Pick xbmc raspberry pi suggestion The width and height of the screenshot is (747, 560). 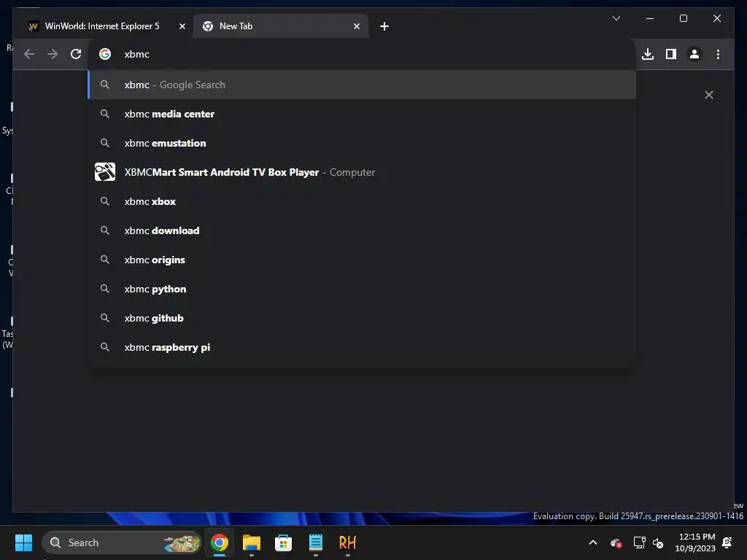tap(362, 347)
